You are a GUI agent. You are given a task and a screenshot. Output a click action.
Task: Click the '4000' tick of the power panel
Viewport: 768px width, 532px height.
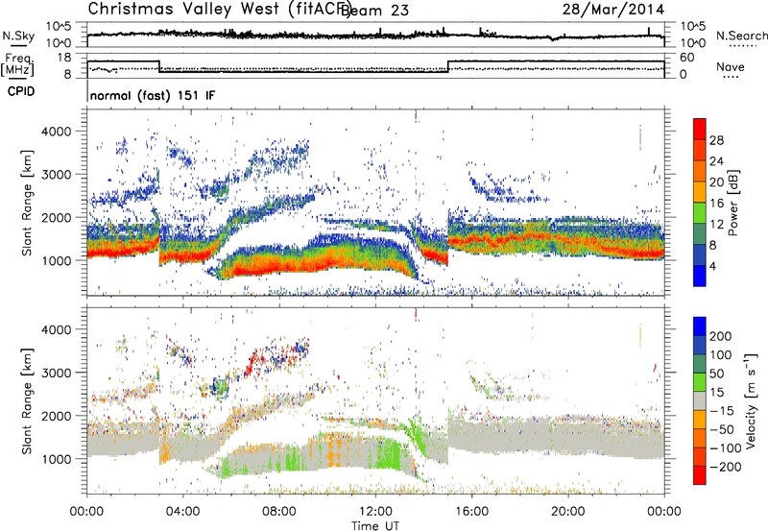[56, 132]
